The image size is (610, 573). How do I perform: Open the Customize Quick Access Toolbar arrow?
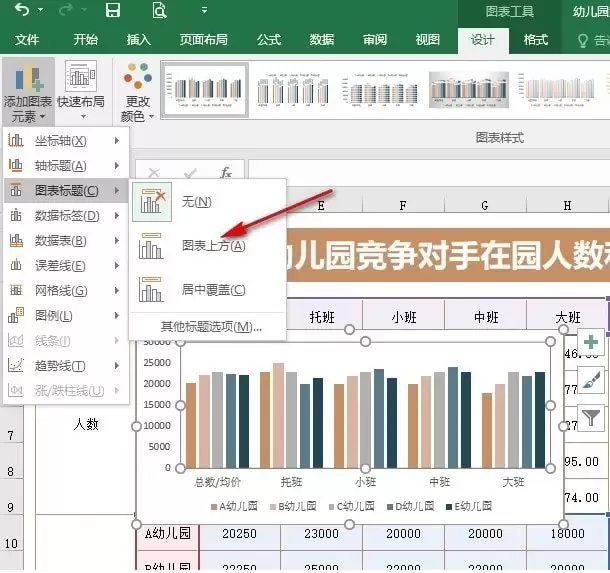pos(204,11)
